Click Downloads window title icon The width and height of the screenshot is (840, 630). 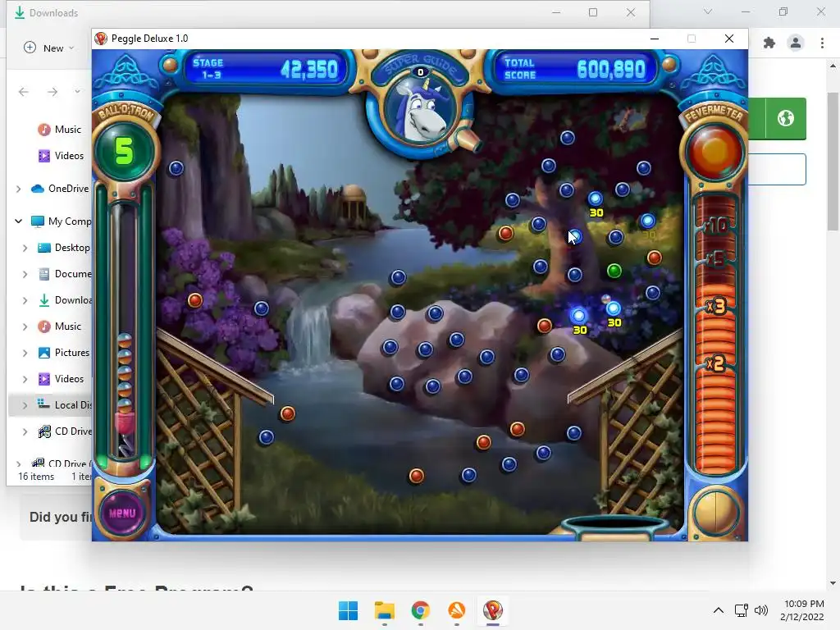(20, 12)
